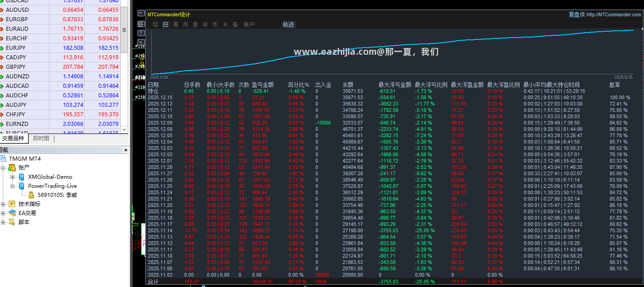The width and height of the screenshot is (644, 287).
Task: Expand the EA交易 tree node
Action: tap(4, 213)
